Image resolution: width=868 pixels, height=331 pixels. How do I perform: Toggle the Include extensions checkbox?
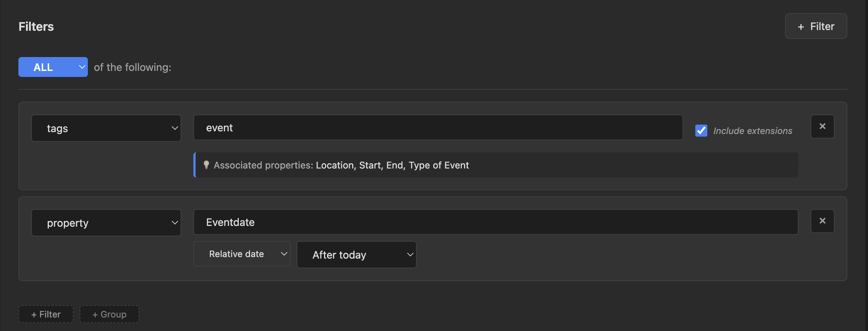[x=701, y=131]
